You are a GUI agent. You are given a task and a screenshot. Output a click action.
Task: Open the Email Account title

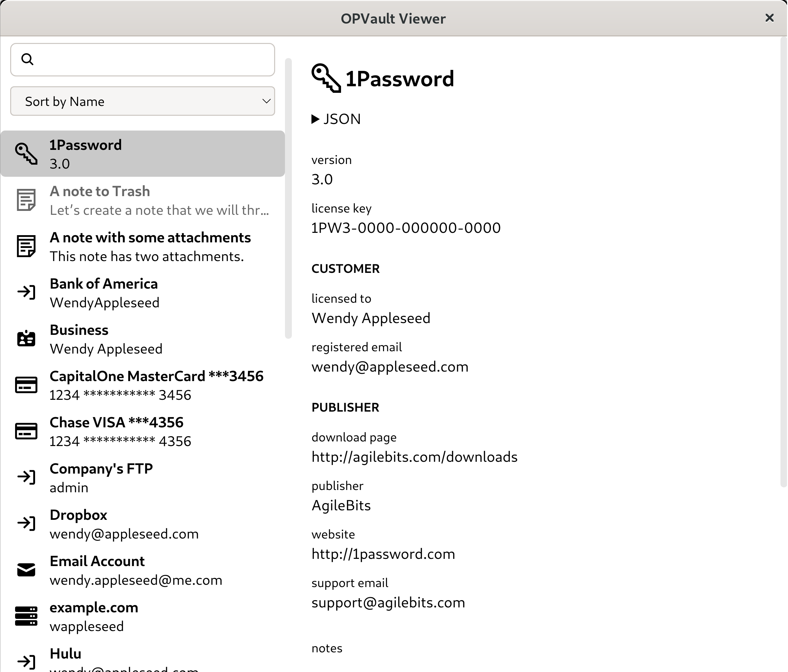(x=97, y=561)
